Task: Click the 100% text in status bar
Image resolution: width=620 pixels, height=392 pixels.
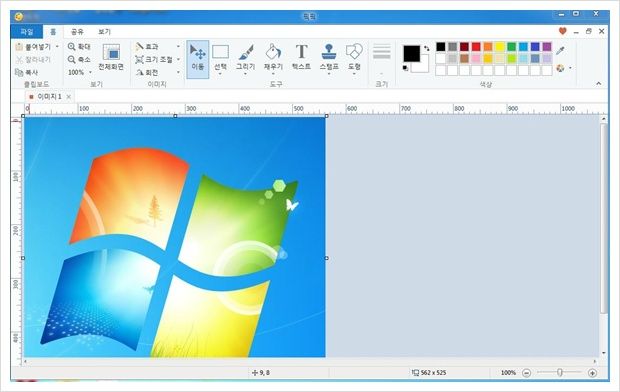Action: pyautogui.click(x=508, y=373)
